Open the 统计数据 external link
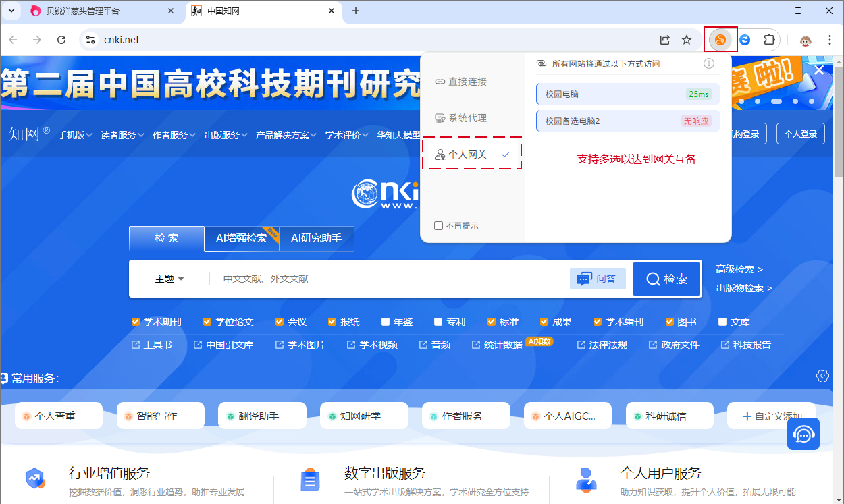844x504 pixels. click(x=497, y=345)
